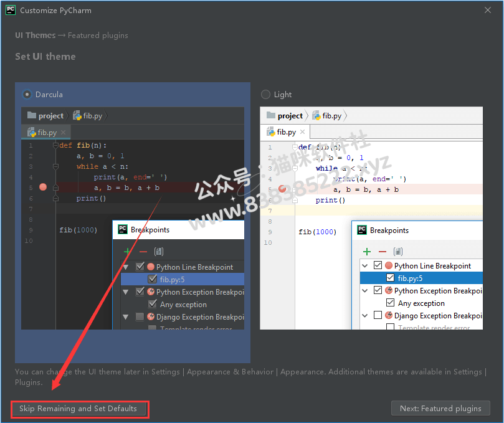
Task: Click Django exception breakpoint icon in Light tree
Action: coord(389,315)
